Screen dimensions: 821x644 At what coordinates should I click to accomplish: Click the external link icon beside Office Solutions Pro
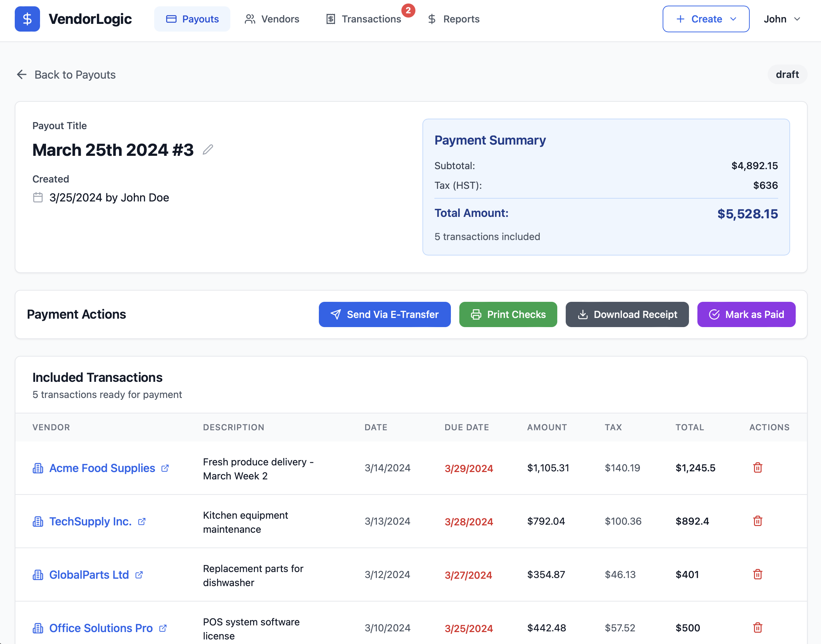tap(163, 628)
